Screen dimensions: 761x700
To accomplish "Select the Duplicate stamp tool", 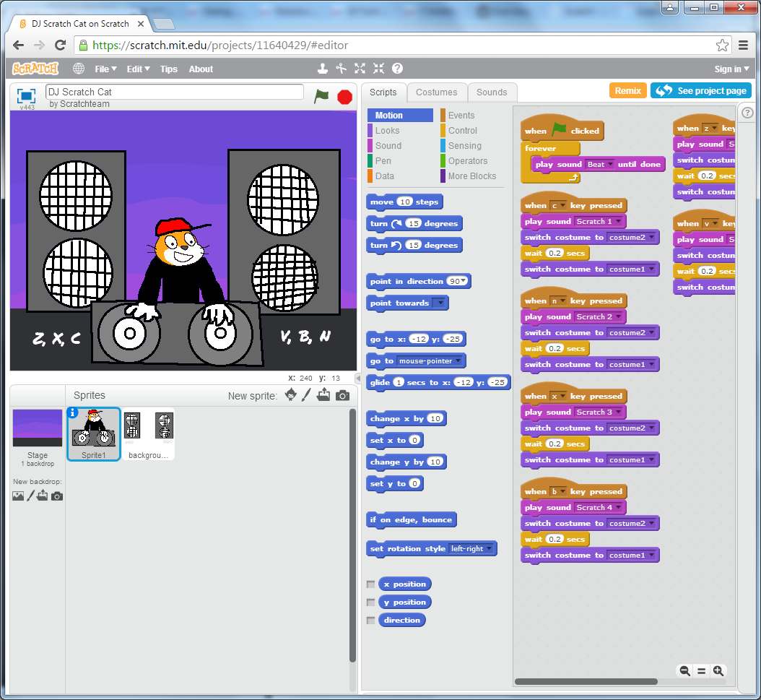I will (x=322, y=69).
